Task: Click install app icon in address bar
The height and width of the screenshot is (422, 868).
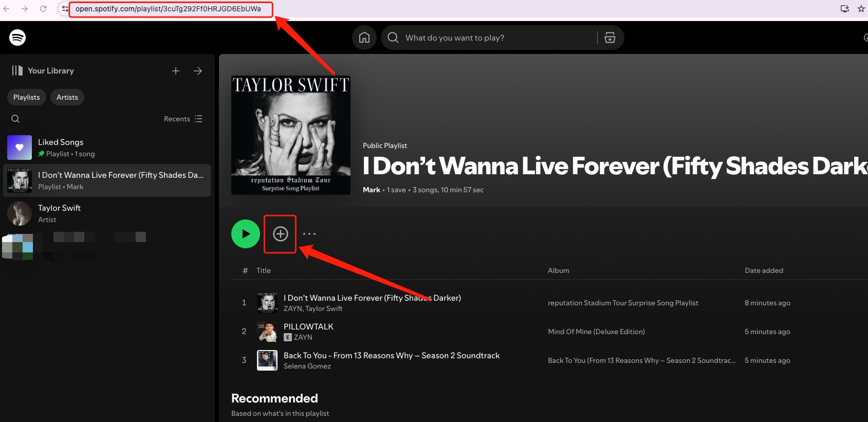Action: (x=844, y=9)
